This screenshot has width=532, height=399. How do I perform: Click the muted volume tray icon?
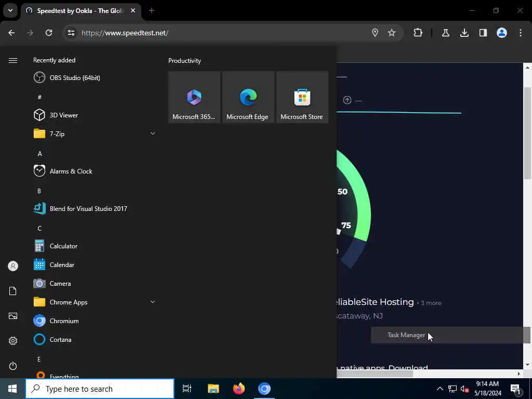point(464,389)
